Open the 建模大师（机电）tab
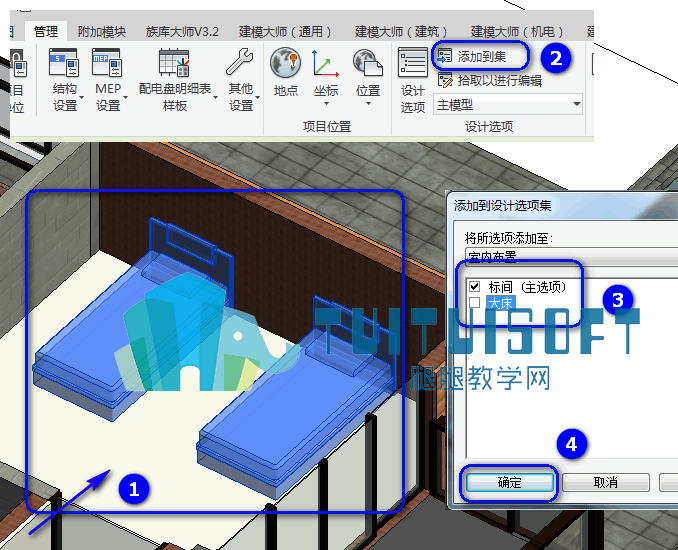Viewport: 678px width, 550px height. click(x=517, y=31)
